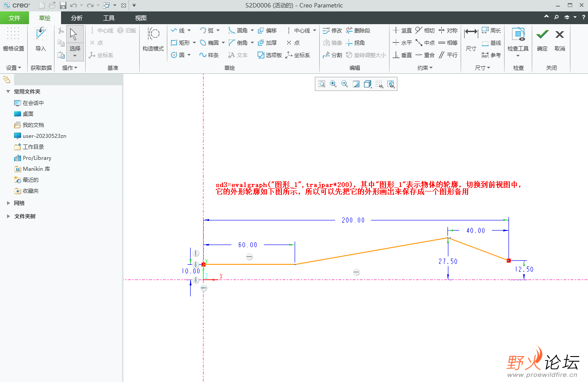The image size is (588, 382).
Task: Select the 草绘 sketch tab
Action: [x=44, y=18]
